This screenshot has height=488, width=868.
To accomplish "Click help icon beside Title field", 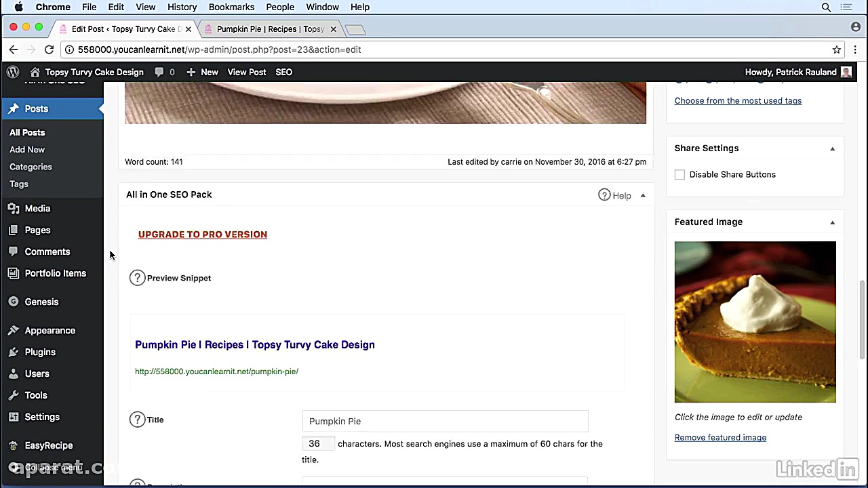I will 137,420.
